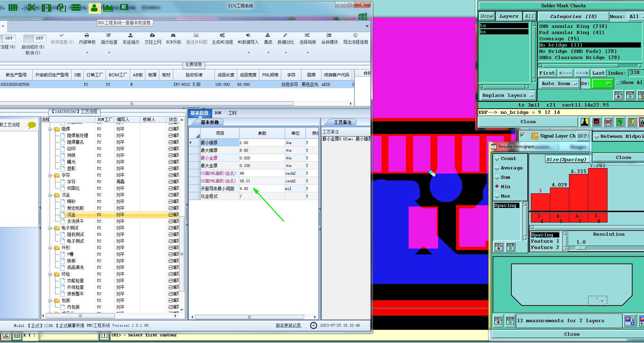Select the Between Midpoints radio option
The width and height of the screenshot is (644, 343).
coord(597,136)
